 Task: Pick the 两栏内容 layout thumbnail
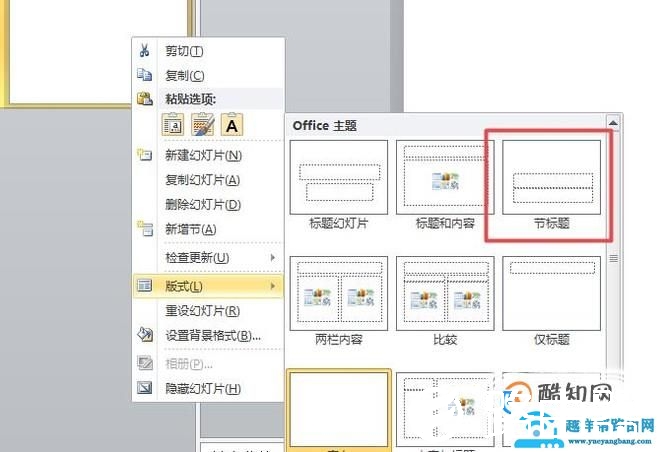pyautogui.click(x=340, y=293)
